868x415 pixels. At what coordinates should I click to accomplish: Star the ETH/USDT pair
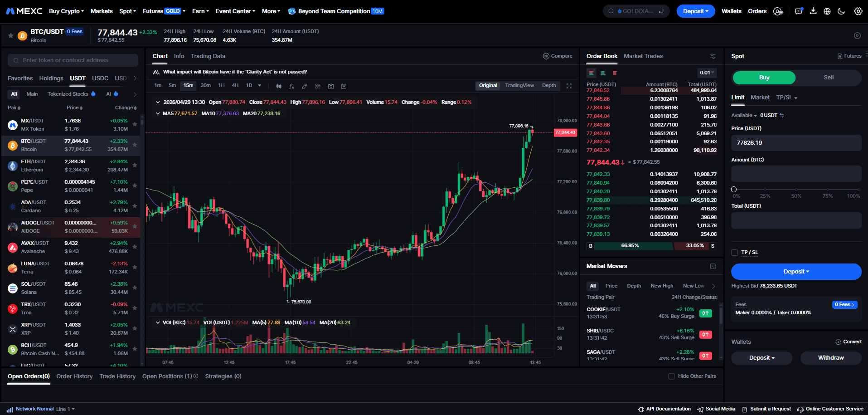[135, 166]
